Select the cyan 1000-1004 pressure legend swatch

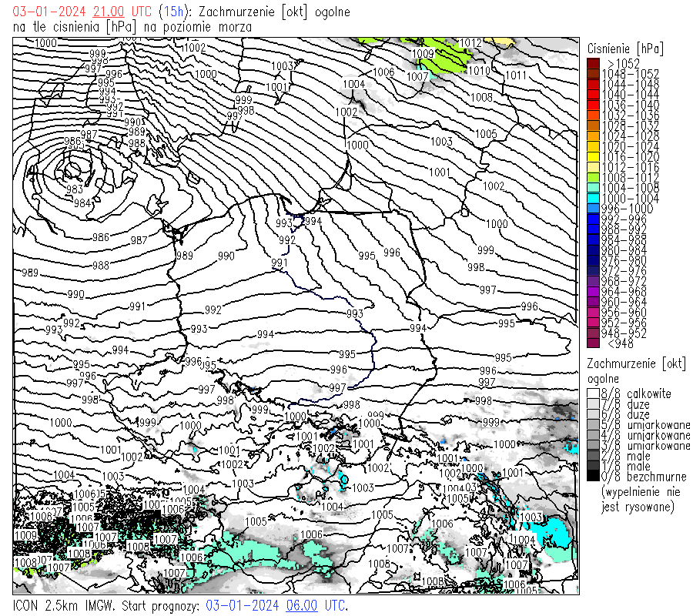(x=593, y=199)
